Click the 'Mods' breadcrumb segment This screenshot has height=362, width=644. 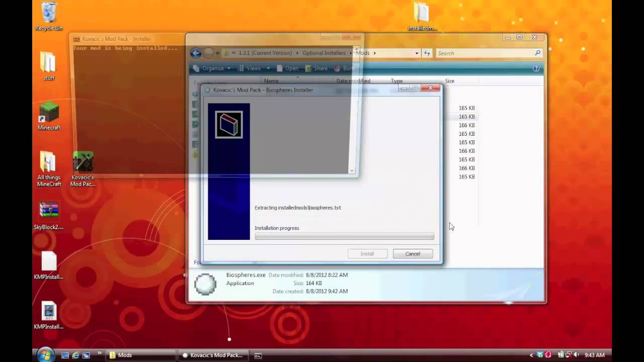[363, 53]
